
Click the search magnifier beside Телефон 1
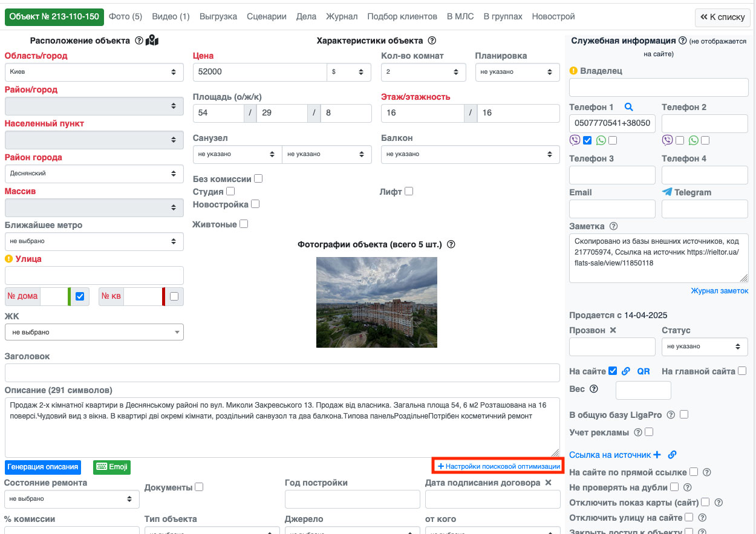(628, 107)
